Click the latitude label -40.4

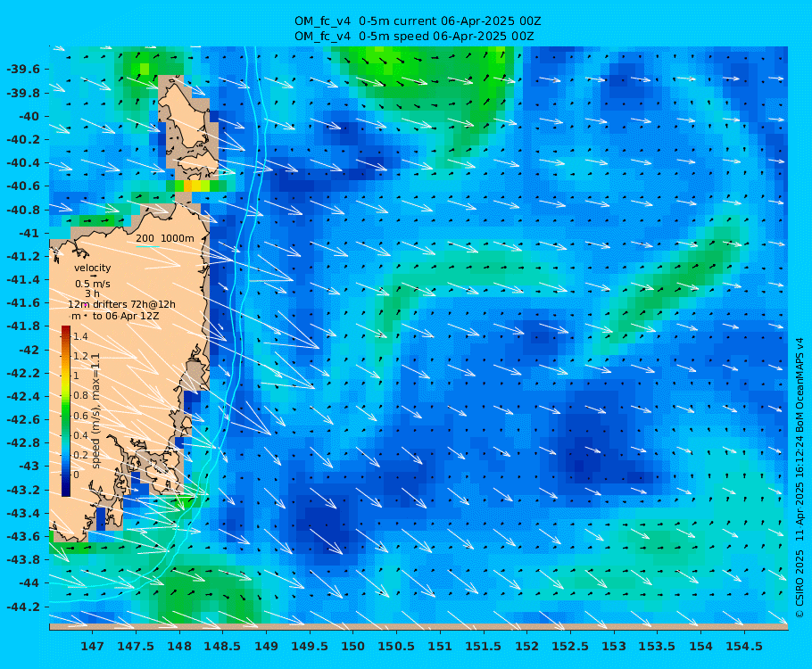pyautogui.click(x=23, y=163)
